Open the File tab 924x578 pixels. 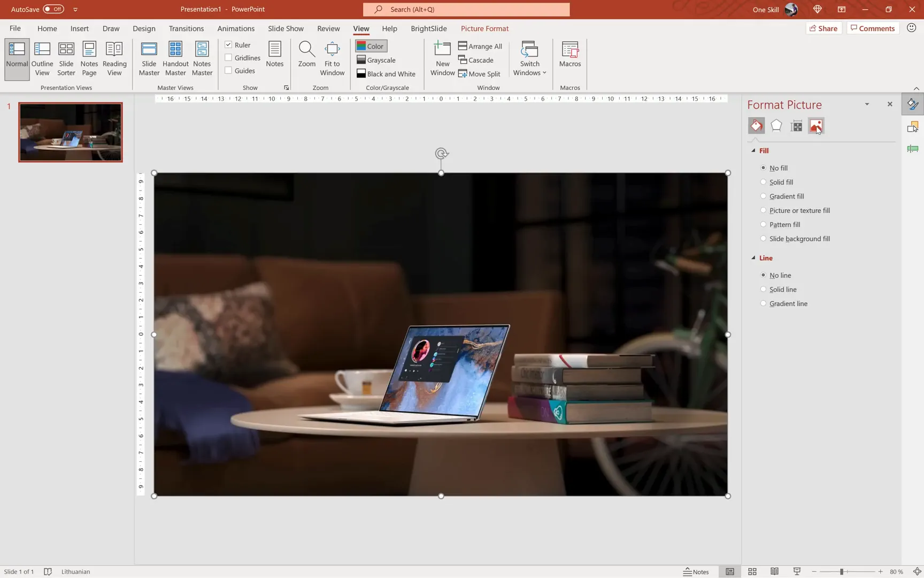pyautogui.click(x=15, y=28)
